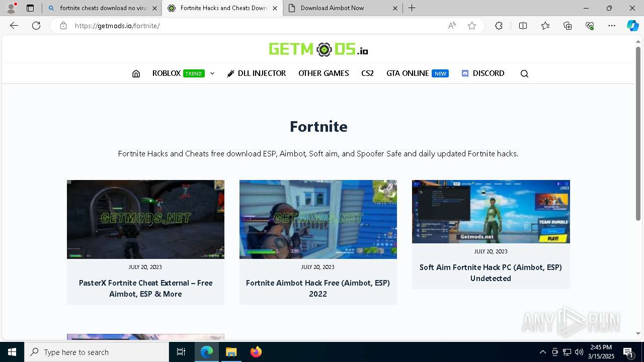
Task: Open the GTA ONLINE menu item
Action: point(417,73)
